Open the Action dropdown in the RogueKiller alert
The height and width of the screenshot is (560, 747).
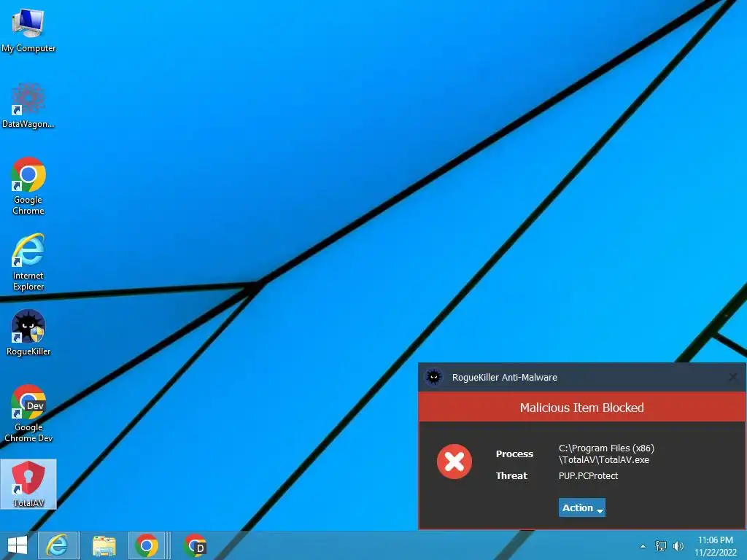(581, 507)
